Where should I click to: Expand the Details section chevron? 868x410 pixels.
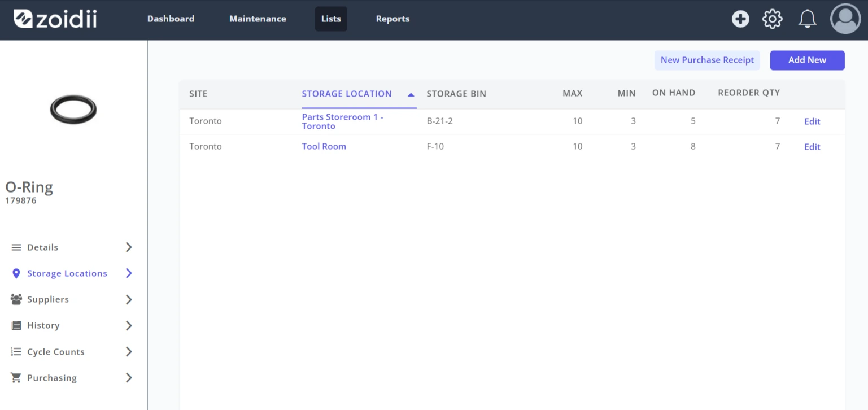[x=129, y=247]
